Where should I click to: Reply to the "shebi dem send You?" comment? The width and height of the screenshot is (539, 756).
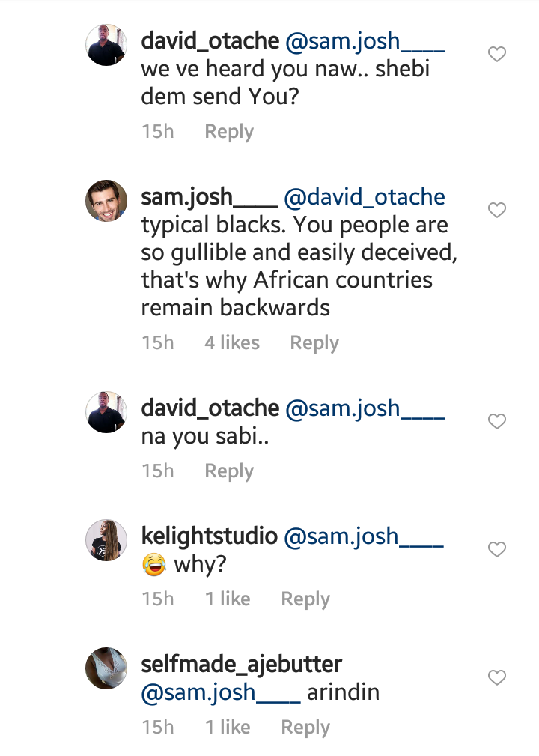[x=229, y=132]
